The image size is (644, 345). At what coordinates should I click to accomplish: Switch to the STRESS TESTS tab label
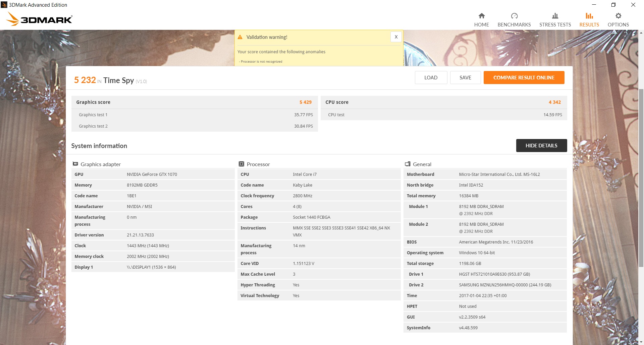coord(555,25)
